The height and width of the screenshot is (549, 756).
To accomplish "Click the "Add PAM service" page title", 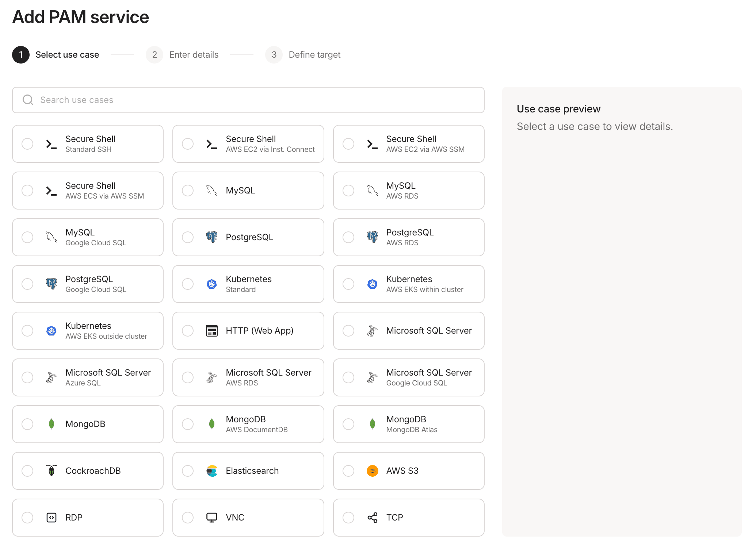I will click(81, 17).
